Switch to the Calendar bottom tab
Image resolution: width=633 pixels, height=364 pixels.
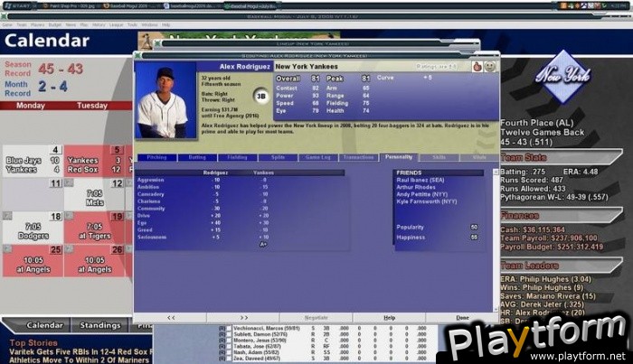[x=45, y=325]
